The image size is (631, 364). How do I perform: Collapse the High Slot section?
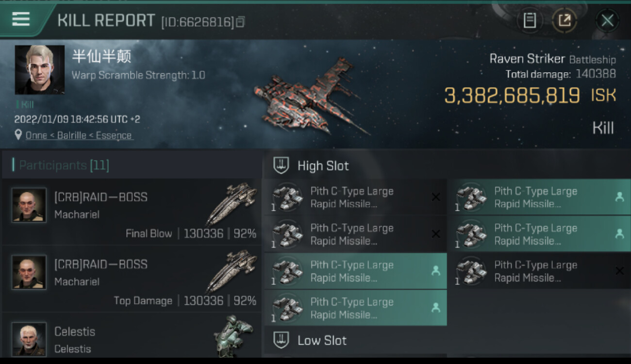[323, 166]
